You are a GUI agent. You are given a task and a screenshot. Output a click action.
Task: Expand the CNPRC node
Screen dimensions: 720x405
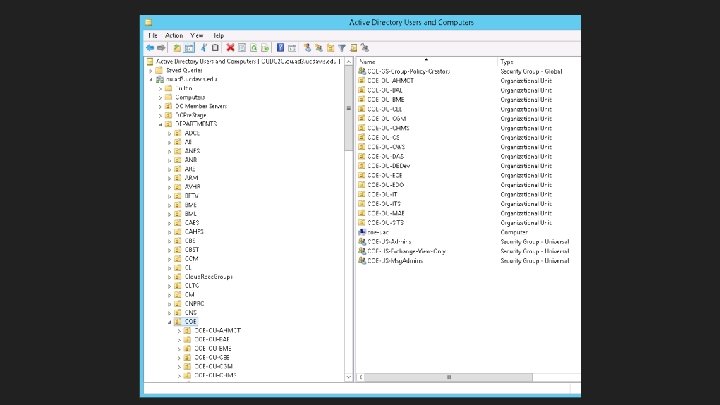pos(169,304)
